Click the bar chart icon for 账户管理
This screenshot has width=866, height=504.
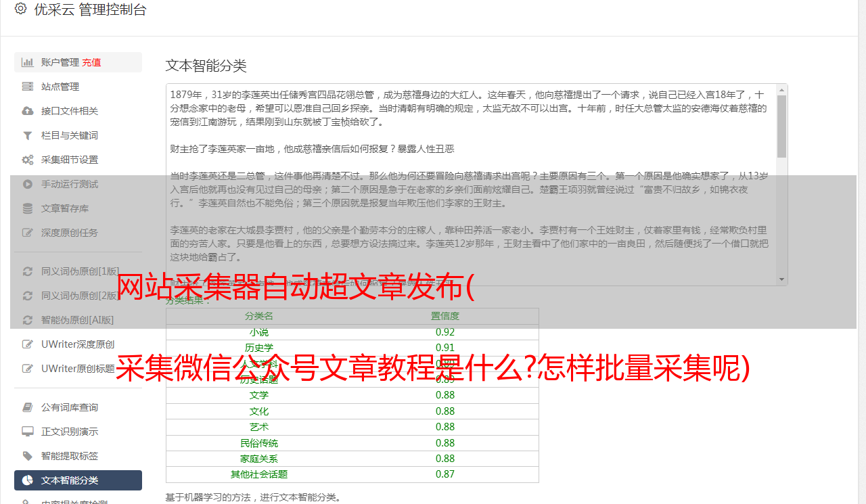[x=28, y=62]
